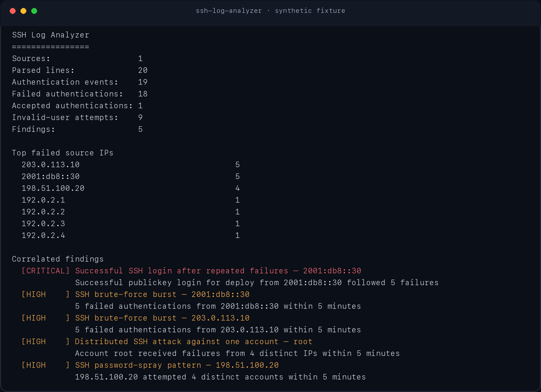
Task: Click 'Account root received failures' detail line
Action: coord(238,353)
